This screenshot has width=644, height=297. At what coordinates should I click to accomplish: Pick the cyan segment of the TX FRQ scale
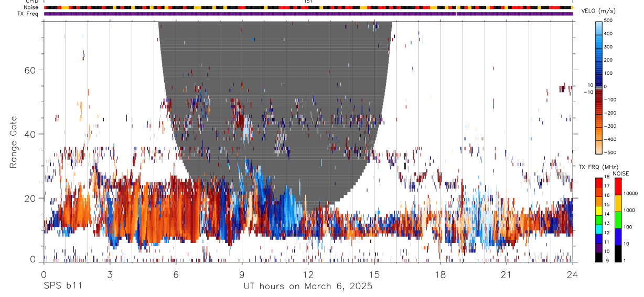(x=599, y=229)
